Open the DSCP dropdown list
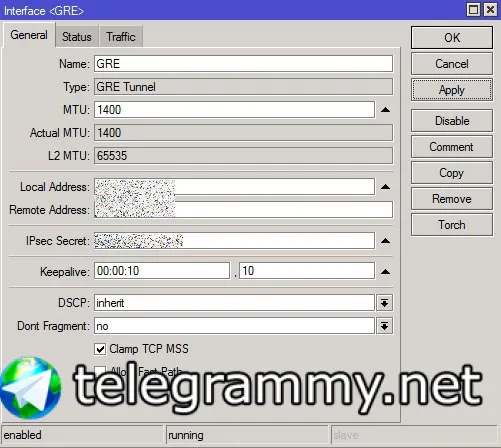 (384, 303)
